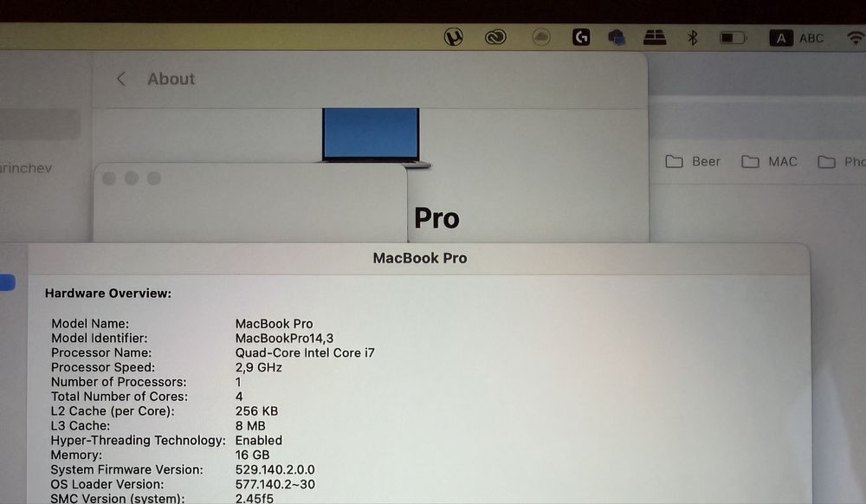
Task: Select the firmware version 529.140.2.0.0
Action: [x=275, y=469]
